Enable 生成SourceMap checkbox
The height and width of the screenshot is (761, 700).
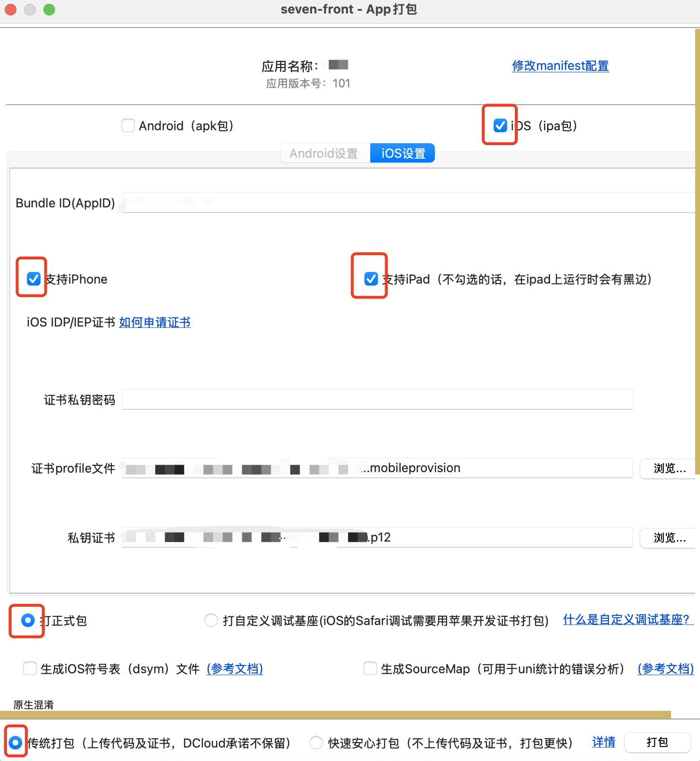click(370, 668)
